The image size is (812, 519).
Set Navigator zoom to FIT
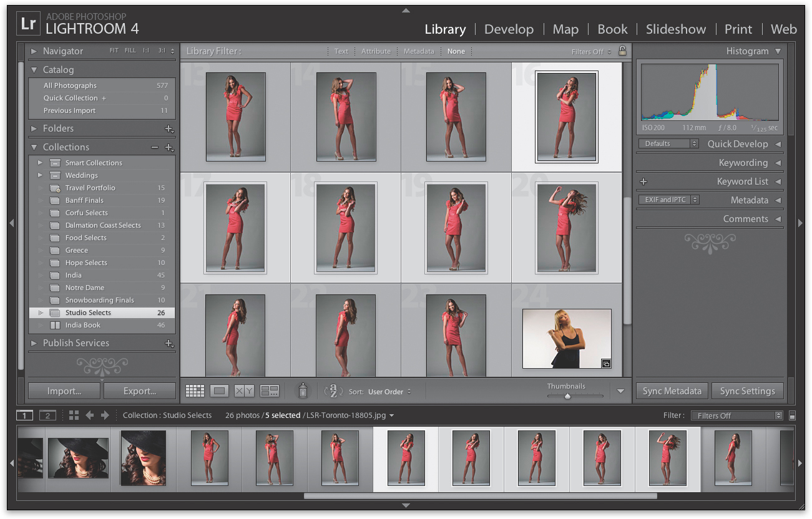[x=114, y=51]
